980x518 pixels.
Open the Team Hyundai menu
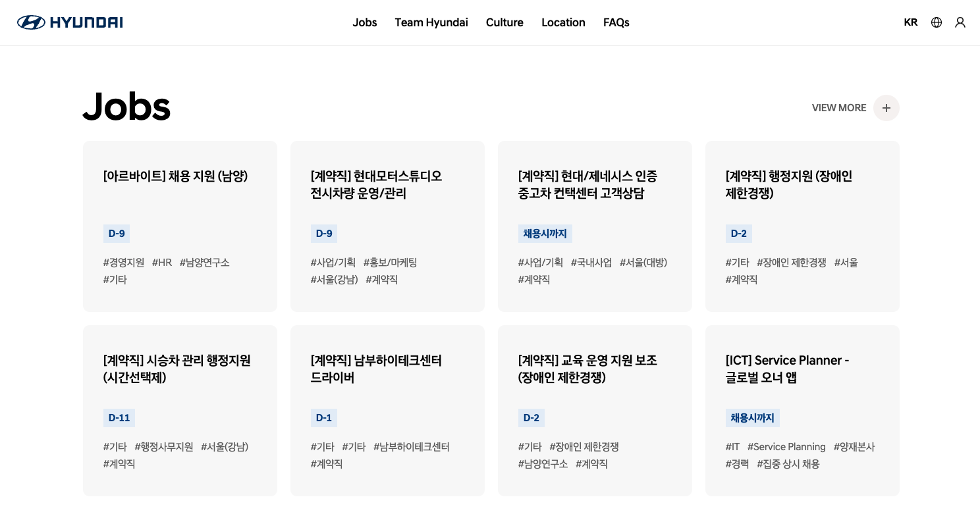coord(431,22)
